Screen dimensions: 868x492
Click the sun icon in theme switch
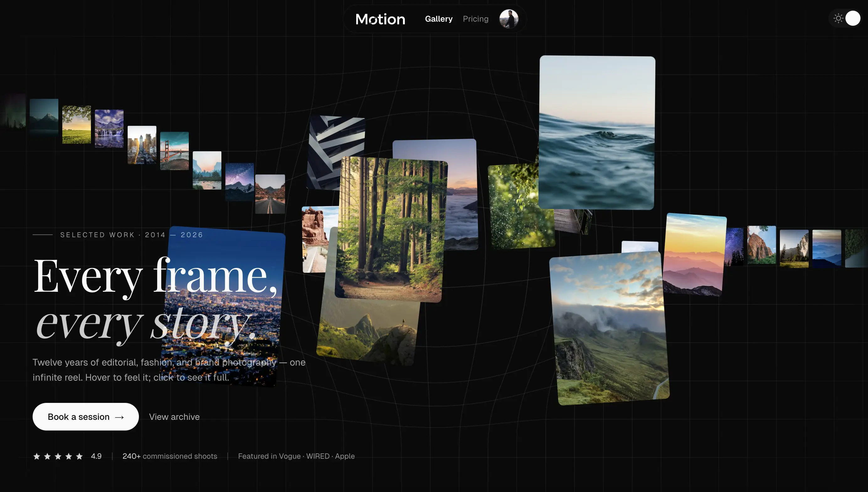(x=838, y=18)
